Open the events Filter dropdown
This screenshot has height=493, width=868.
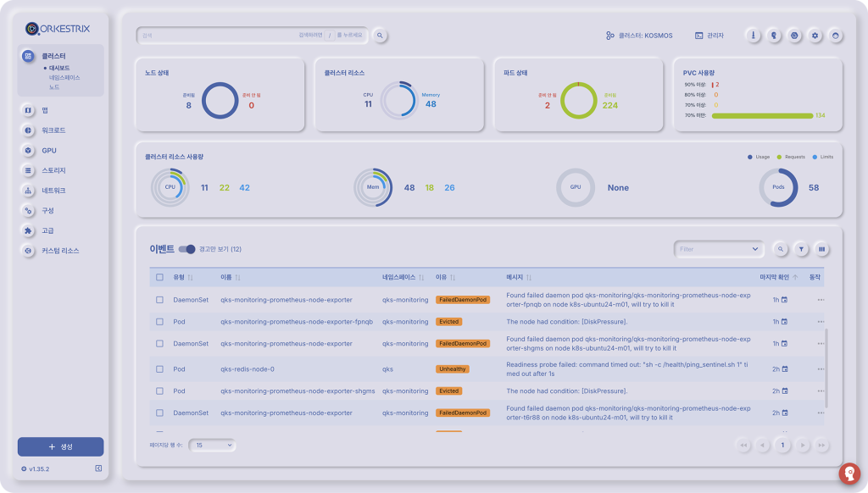pyautogui.click(x=718, y=249)
